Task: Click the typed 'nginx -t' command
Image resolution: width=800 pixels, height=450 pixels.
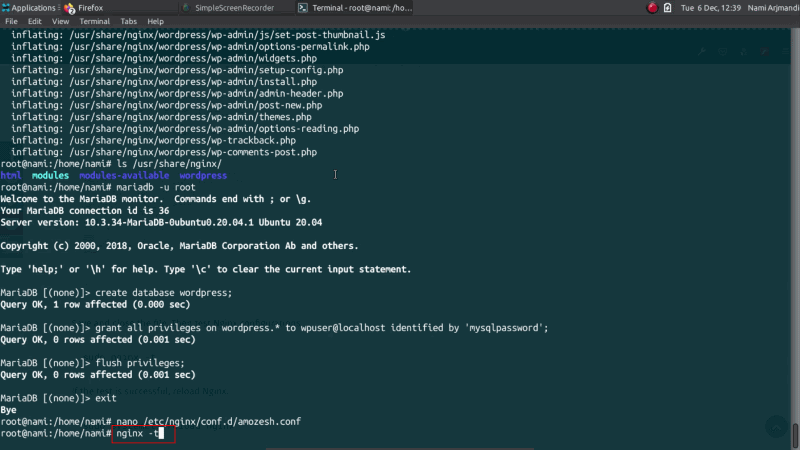Action: click(138, 433)
